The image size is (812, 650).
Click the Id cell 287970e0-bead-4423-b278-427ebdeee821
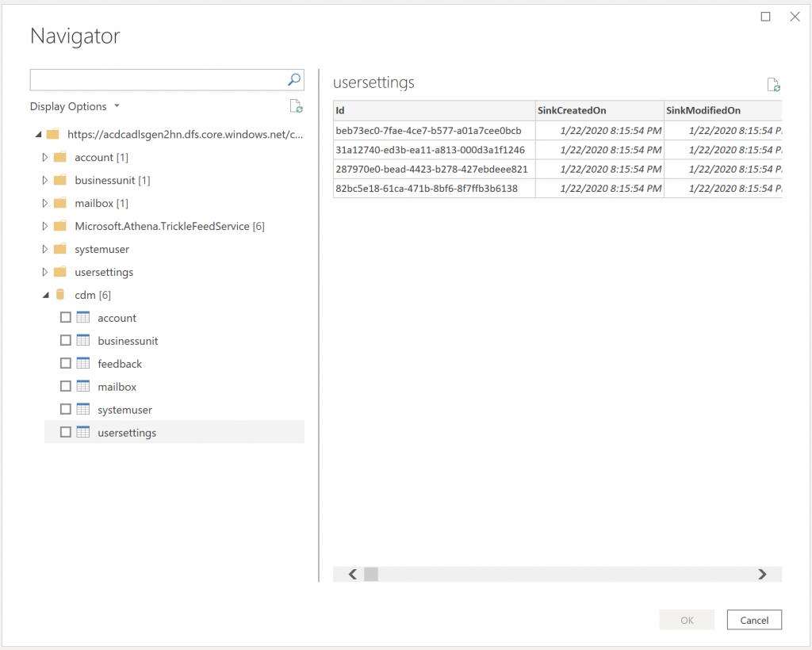pyautogui.click(x=434, y=169)
